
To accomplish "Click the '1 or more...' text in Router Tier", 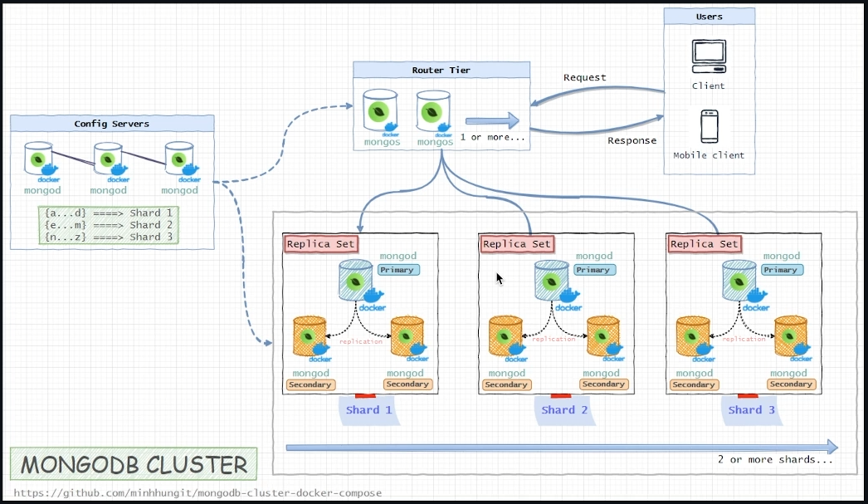I will point(492,137).
